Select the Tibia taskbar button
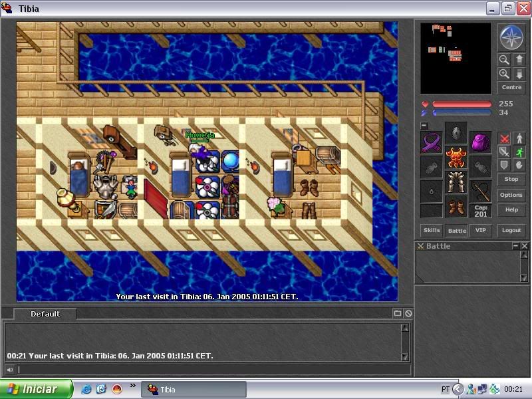Viewport: 532px width, 399px height. pos(194,389)
